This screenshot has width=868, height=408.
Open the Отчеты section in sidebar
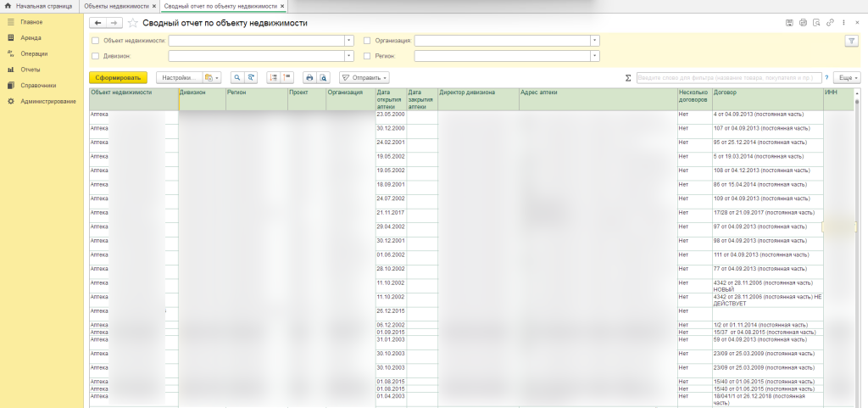click(x=31, y=70)
